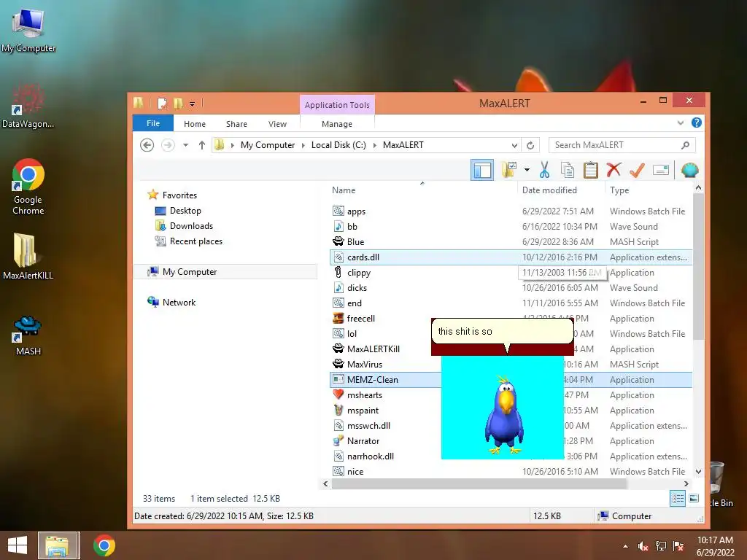747x560 pixels.
Task: Open the Help question mark icon
Action: [x=696, y=122]
